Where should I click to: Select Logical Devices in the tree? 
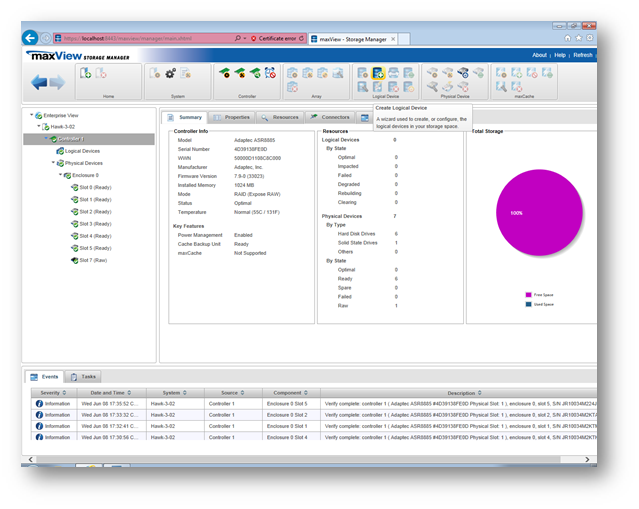[82, 151]
